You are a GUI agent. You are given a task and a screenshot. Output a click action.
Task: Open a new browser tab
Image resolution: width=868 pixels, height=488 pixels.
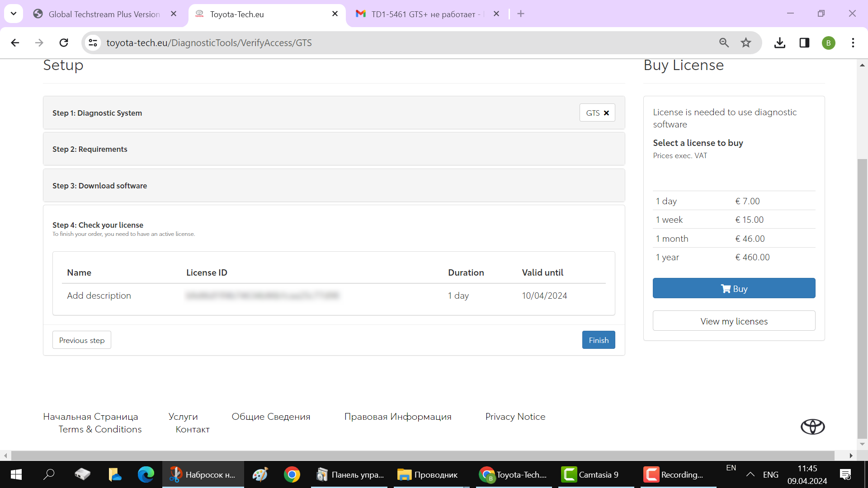point(521,14)
